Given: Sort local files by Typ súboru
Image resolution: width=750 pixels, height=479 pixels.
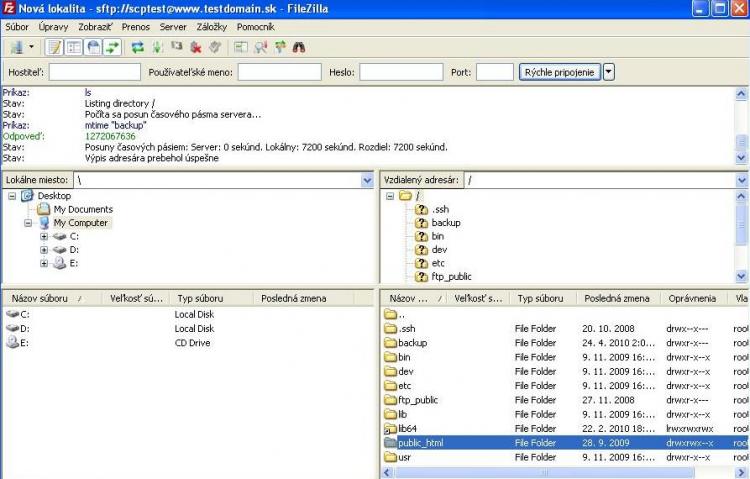Looking at the screenshot, I should pyautogui.click(x=211, y=299).
